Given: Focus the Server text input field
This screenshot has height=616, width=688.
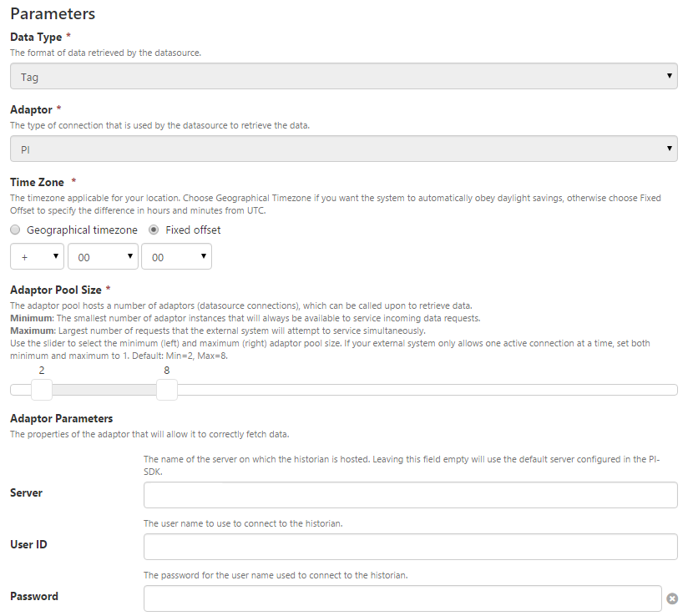Looking at the screenshot, I should [x=410, y=495].
